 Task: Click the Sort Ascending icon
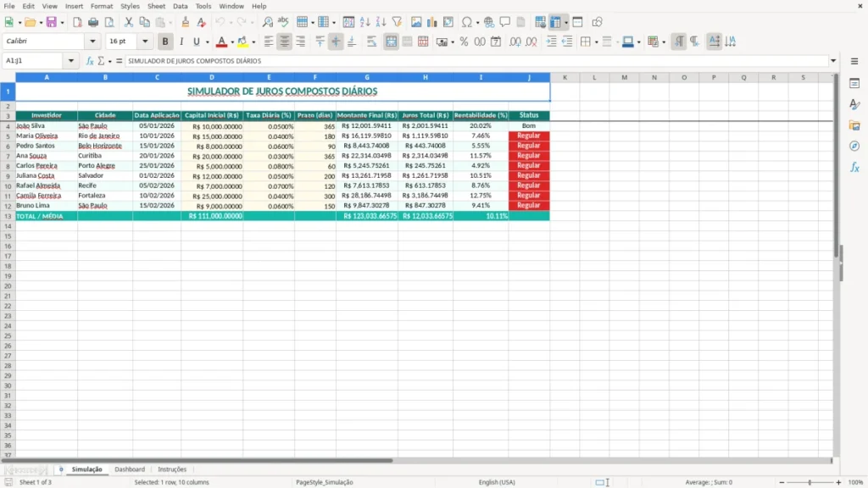click(x=364, y=22)
